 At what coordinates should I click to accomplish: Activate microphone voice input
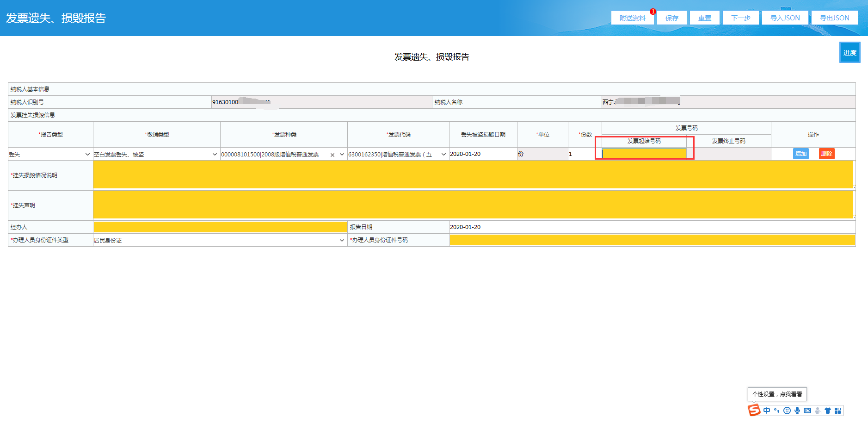pyautogui.click(x=797, y=411)
